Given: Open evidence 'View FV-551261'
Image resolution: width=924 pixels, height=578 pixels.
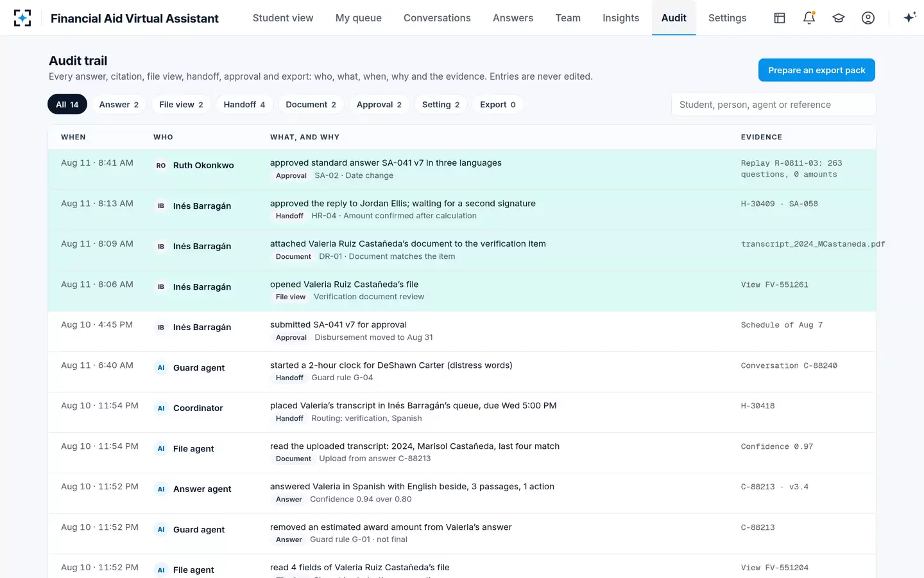Looking at the screenshot, I should coord(774,285).
